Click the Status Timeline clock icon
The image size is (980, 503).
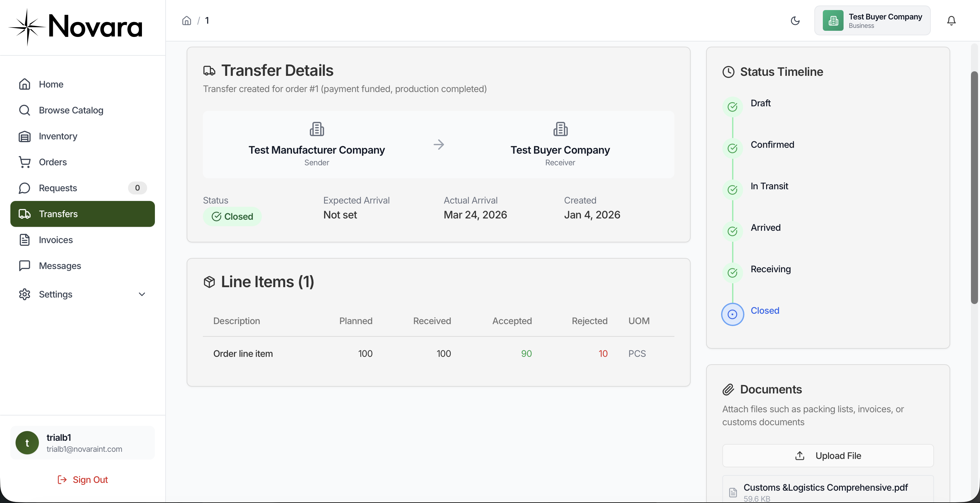tap(728, 72)
